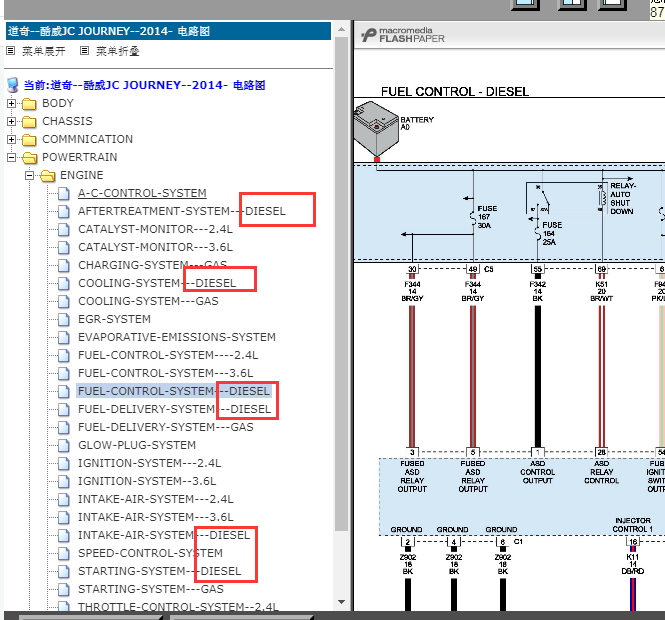This screenshot has height=620, width=665.
Task: Click the page icon beside SPEED-CONTROL-SYSTEM
Action: tap(63, 553)
